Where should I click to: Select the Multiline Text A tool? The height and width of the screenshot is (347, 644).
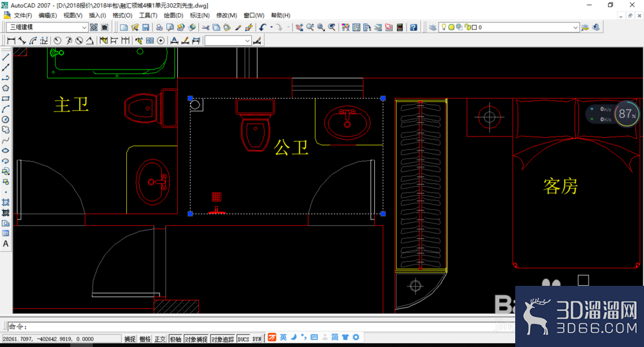6,244
